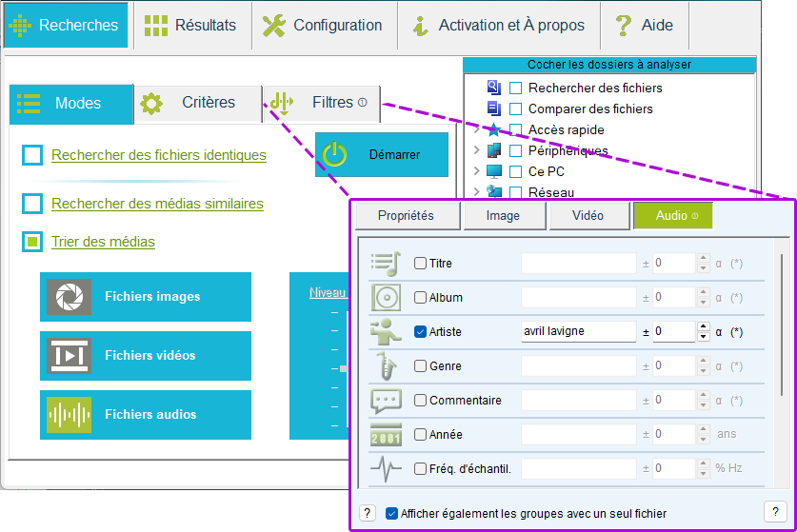Check the Comparer des fichiers folder box
The image size is (797, 532).
coord(515,109)
